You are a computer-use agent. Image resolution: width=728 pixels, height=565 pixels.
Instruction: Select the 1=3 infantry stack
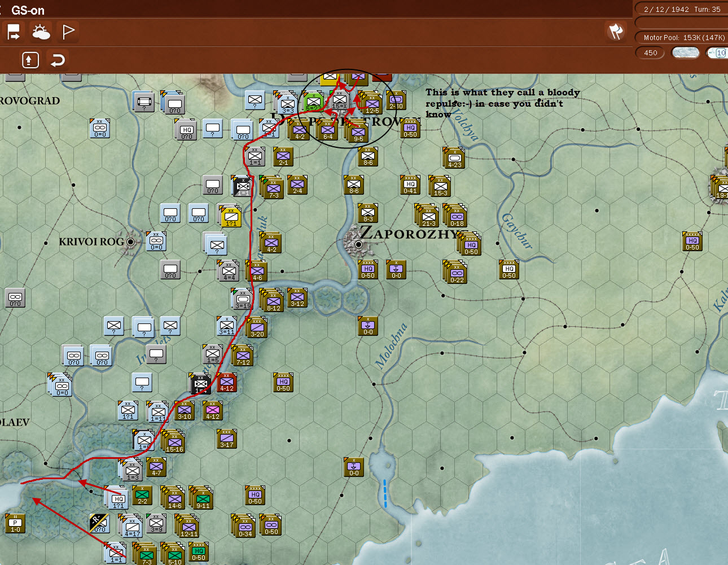pyautogui.click(x=132, y=470)
